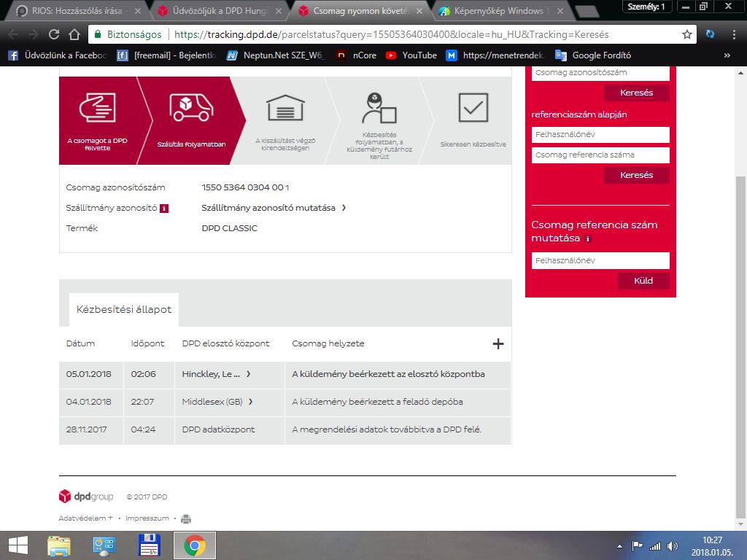Bookmark page with the star icon
This screenshot has height=560, width=747.
pos(686,34)
